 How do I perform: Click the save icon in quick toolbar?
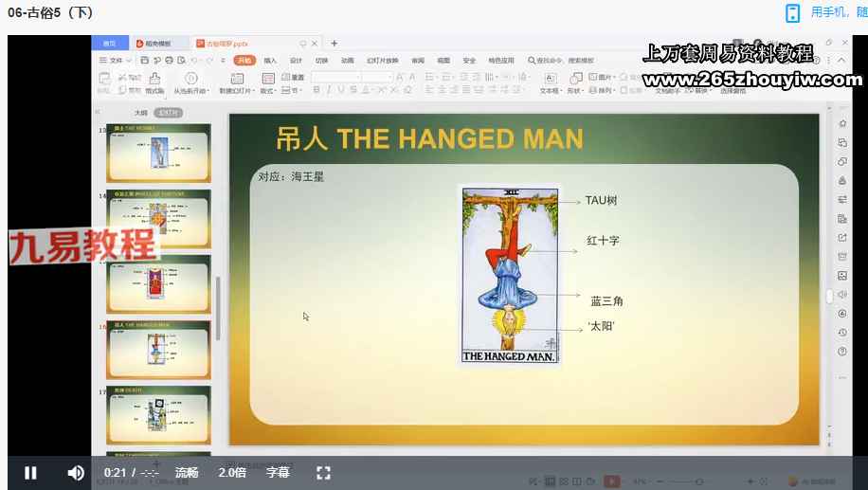click(x=144, y=61)
